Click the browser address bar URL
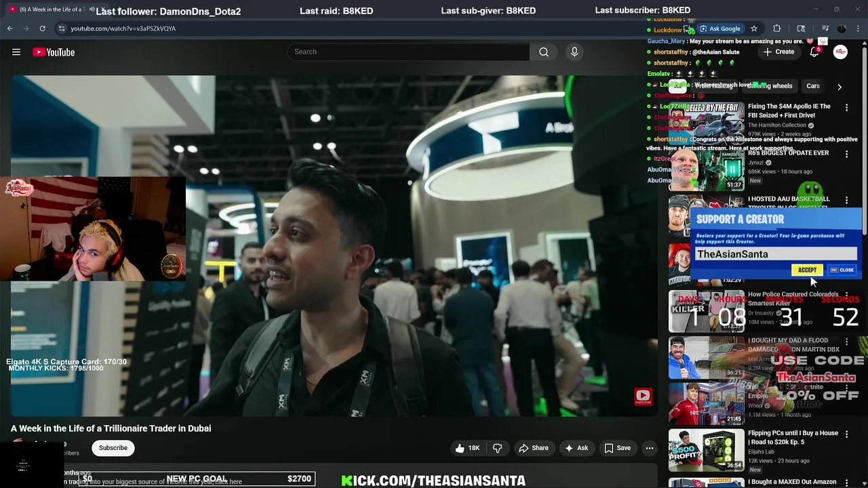The image size is (868, 488). 123,28
